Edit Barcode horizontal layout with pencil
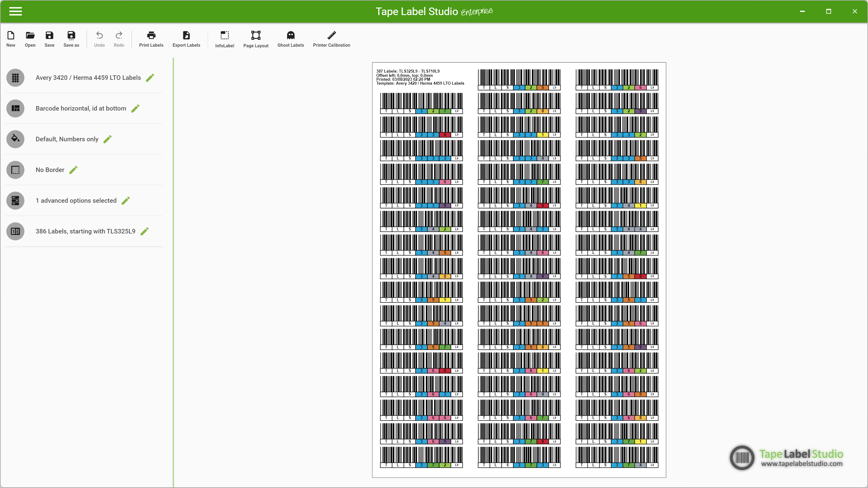Viewport: 868px width, 488px height. coord(135,108)
